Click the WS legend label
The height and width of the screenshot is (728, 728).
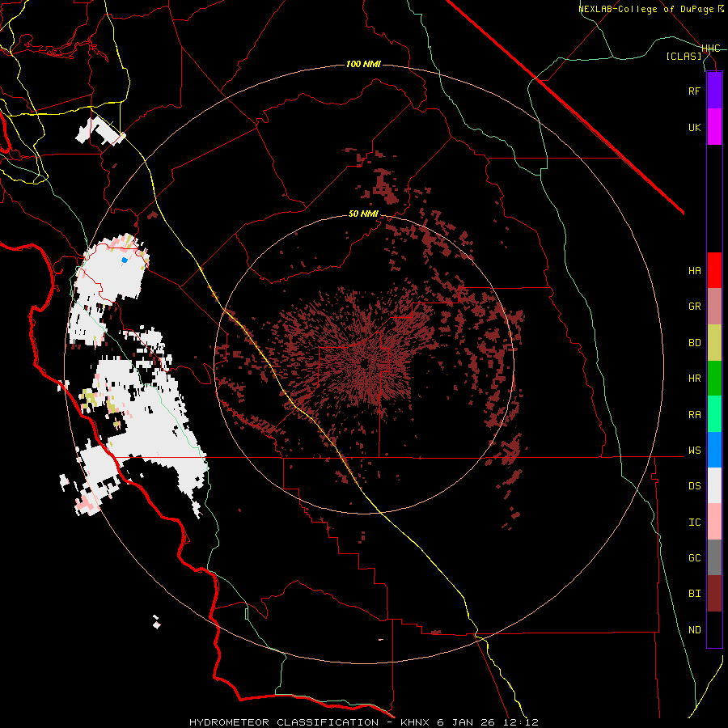(x=694, y=451)
